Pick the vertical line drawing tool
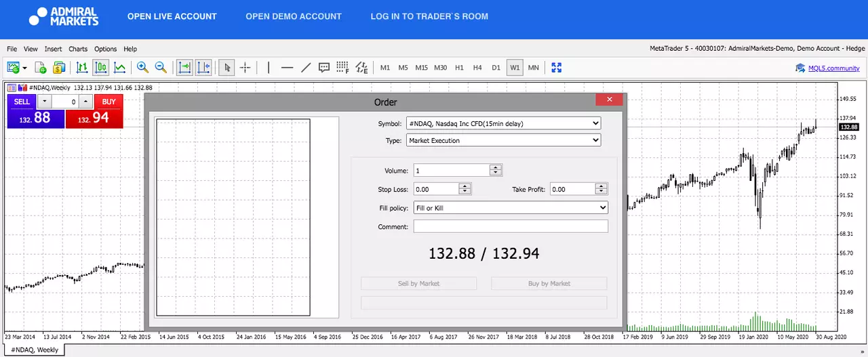The height and width of the screenshot is (357, 868). tap(269, 68)
